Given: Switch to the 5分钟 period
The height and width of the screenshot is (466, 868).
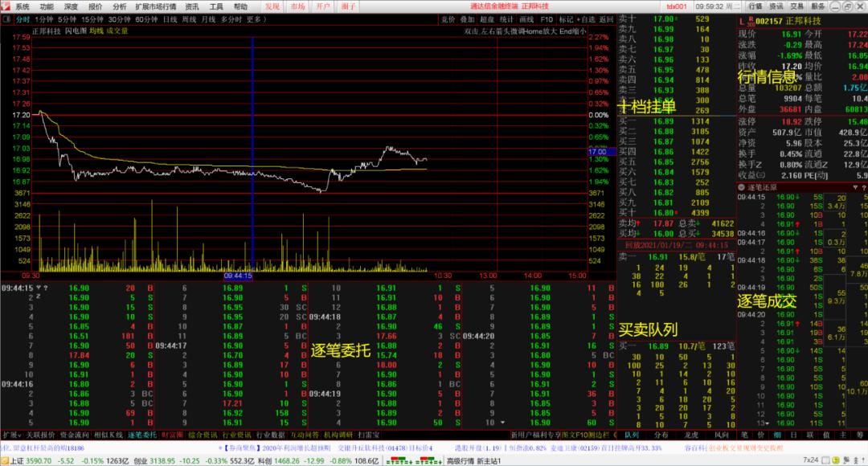Looking at the screenshot, I should click(67, 19).
